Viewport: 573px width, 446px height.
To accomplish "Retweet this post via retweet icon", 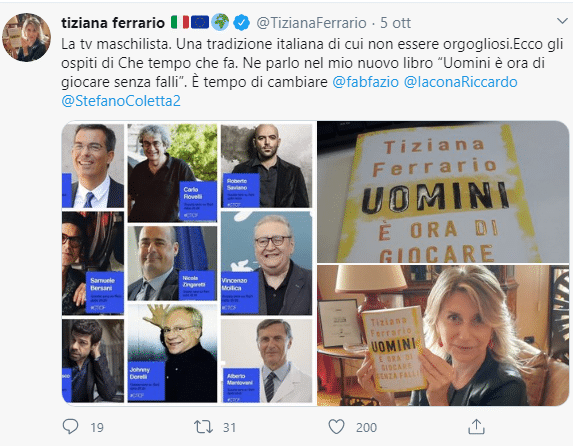I will [x=203, y=427].
